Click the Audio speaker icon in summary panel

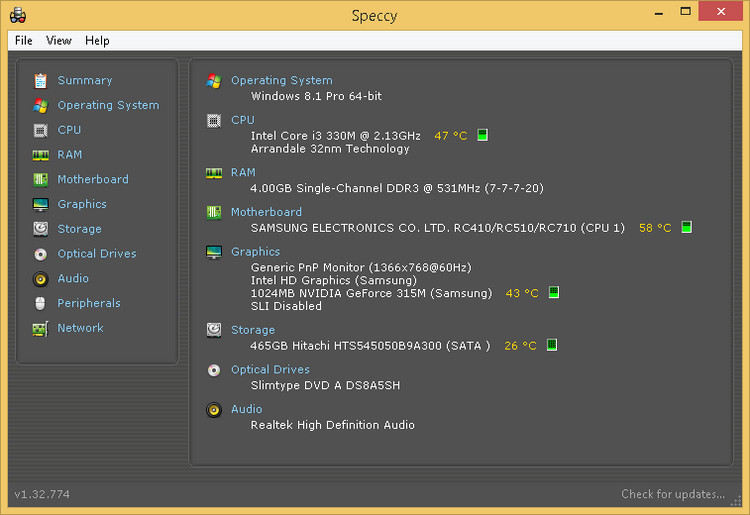pos(214,410)
